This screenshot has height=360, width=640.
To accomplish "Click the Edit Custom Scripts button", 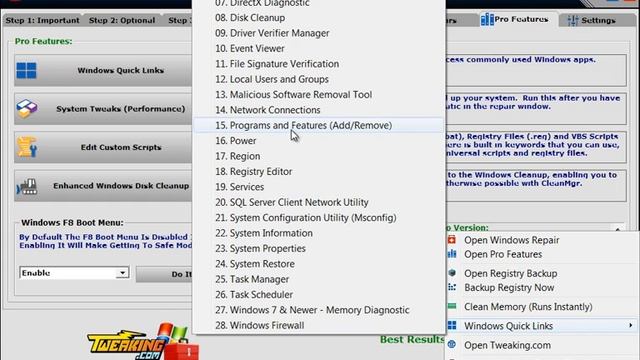I will 103,147.
